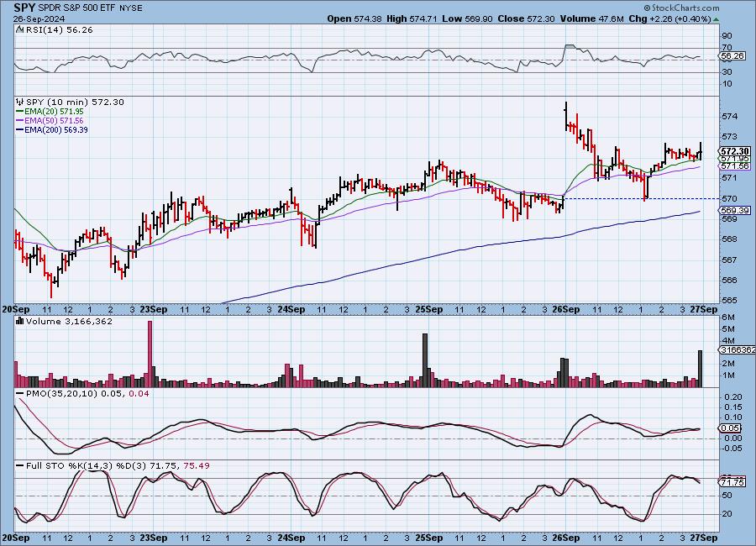Click the opening gap-up bar of 26Sep
This screenshot has width=756, height=546.
(566, 116)
